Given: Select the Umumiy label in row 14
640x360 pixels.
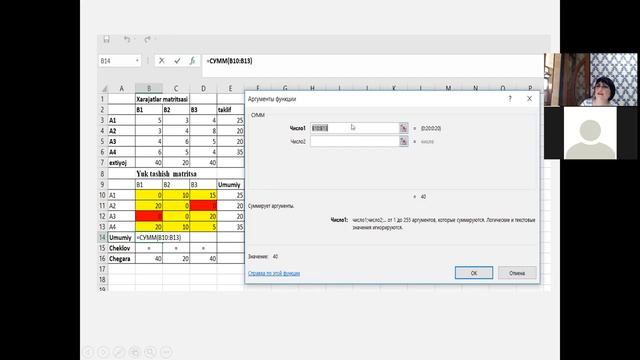Looking at the screenshot, I should click(x=122, y=238).
